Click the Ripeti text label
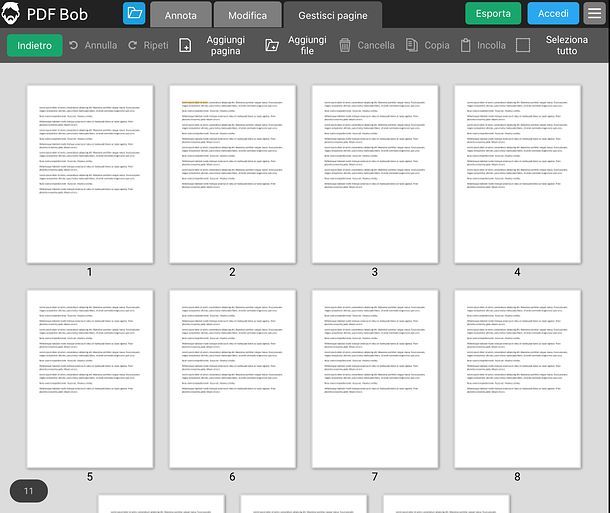Image resolution: width=610 pixels, height=513 pixels. click(156, 45)
